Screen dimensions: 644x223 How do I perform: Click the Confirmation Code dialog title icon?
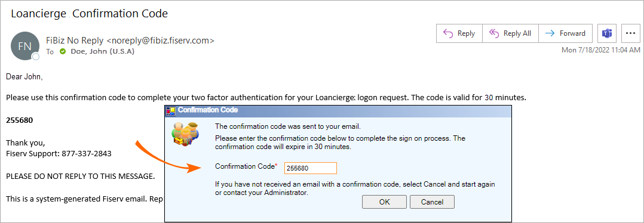point(170,110)
